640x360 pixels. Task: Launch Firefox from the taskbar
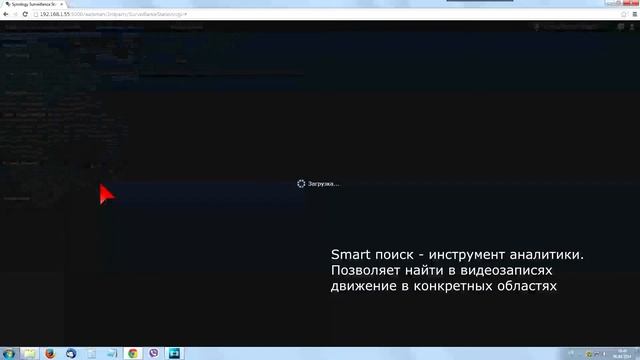(x=50, y=353)
